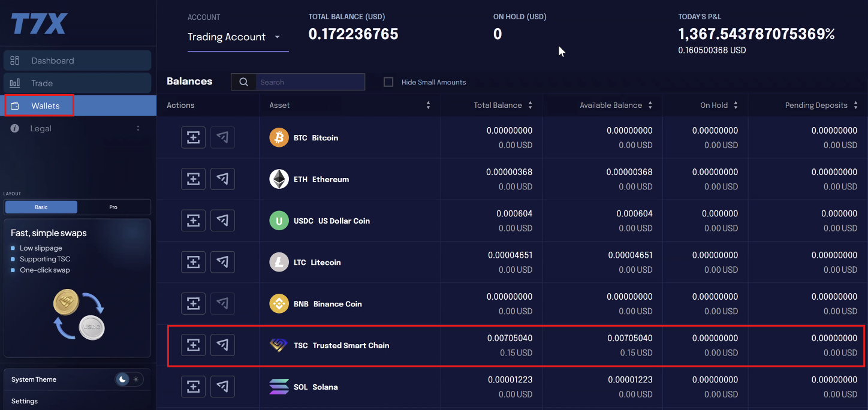
Task: Sort by the Available Balance column arrows
Action: pos(650,105)
